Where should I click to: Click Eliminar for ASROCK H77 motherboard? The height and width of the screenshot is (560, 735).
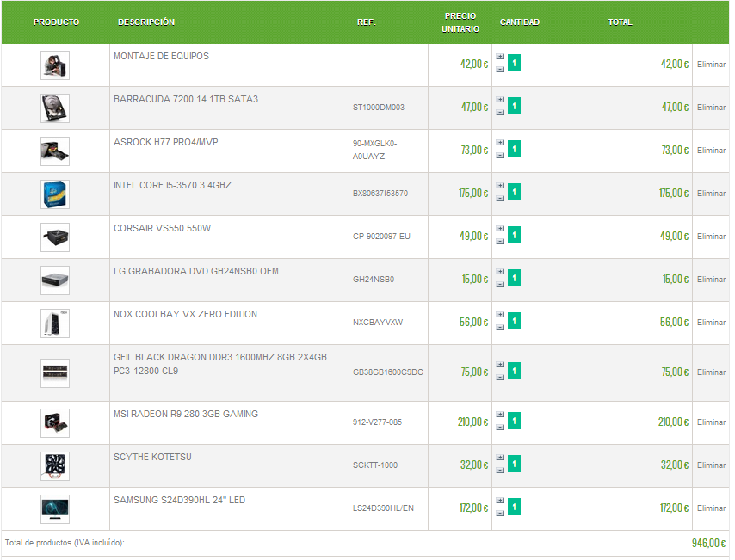pos(711,151)
